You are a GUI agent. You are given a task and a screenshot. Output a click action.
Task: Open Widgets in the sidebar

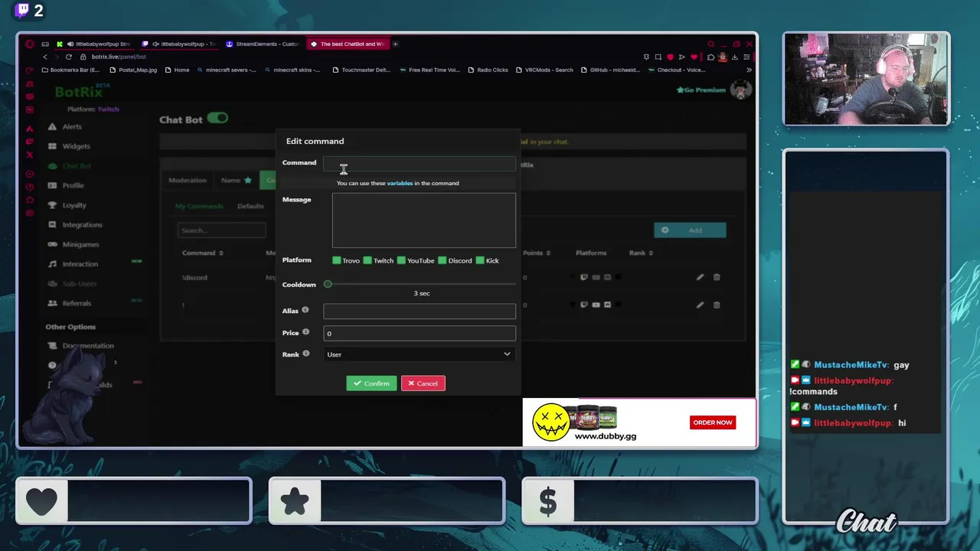pyautogui.click(x=76, y=146)
